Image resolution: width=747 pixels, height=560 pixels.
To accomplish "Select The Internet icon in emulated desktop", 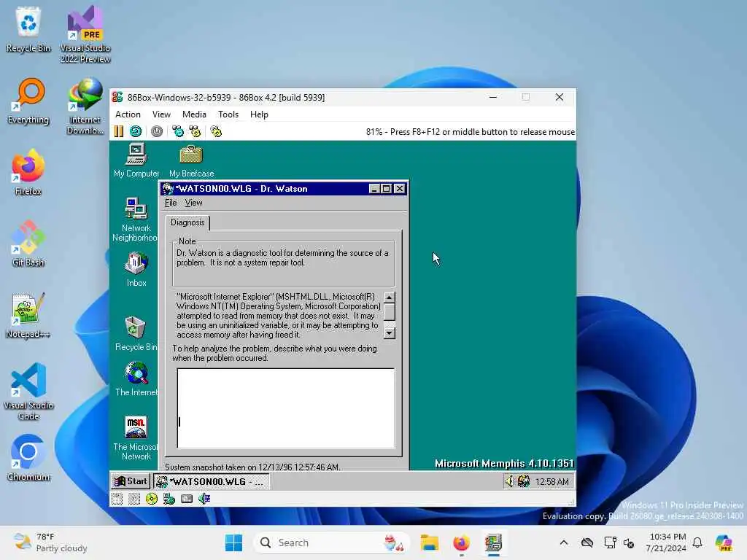I will pyautogui.click(x=136, y=379).
